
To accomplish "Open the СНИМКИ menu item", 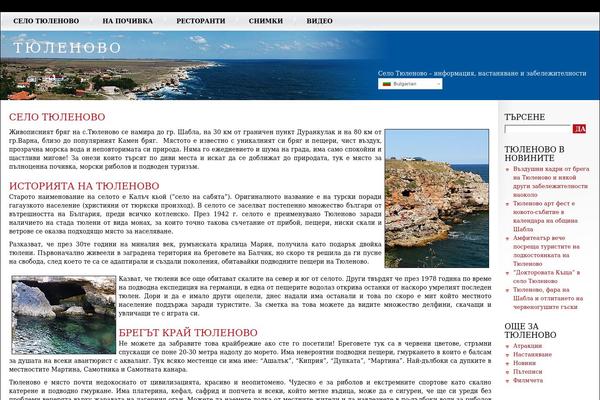I will (266, 21).
